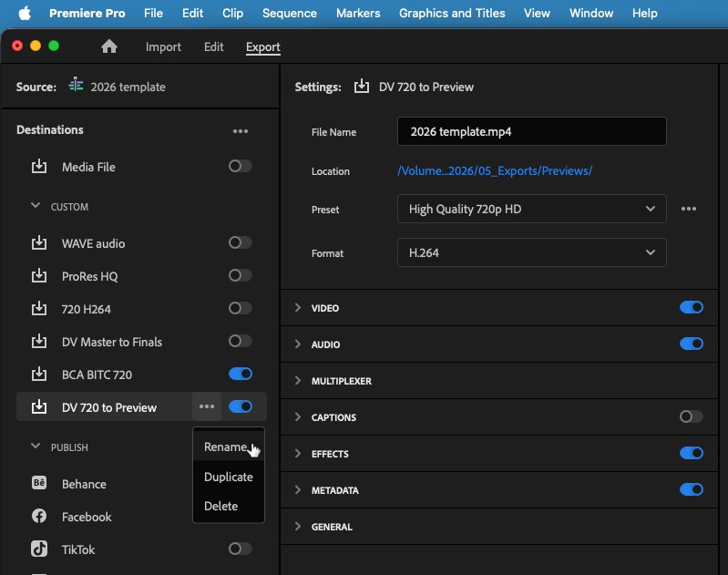
Task: Toggle Media File destination switch
Action: (x=240, y=166)
